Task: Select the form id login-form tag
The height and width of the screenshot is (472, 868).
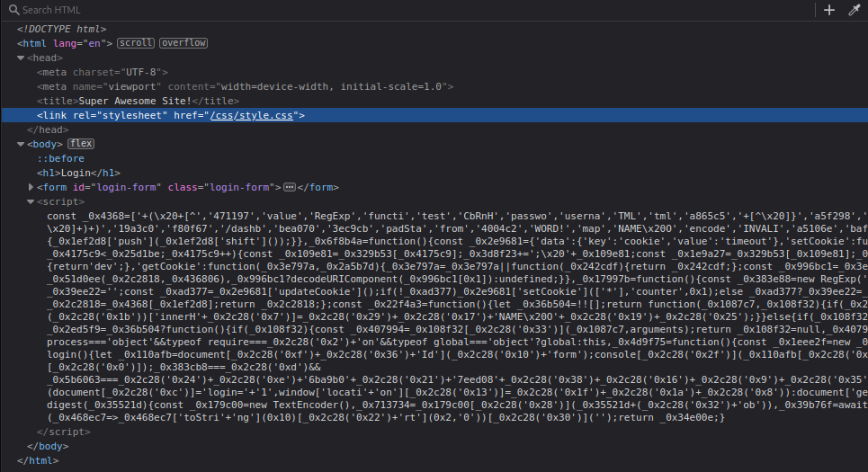Action: 159,187
